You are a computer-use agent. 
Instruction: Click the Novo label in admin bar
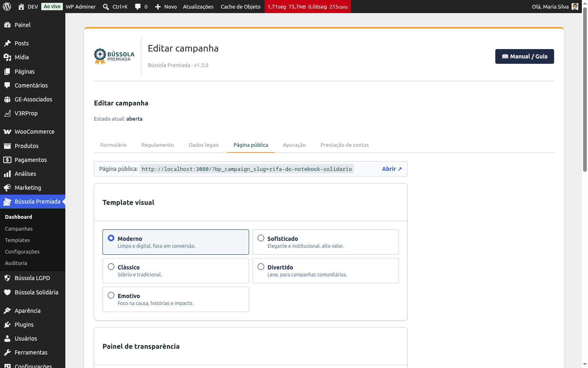tap(171, 7)
